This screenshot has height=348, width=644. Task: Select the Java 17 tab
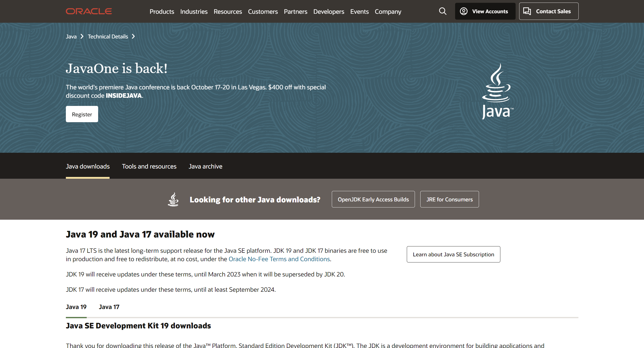click(x=109, y=307)
